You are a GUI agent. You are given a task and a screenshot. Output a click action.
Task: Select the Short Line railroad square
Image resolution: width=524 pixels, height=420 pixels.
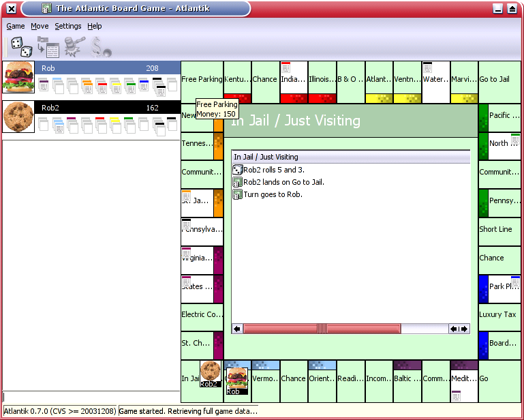click(x=499, y=232)
